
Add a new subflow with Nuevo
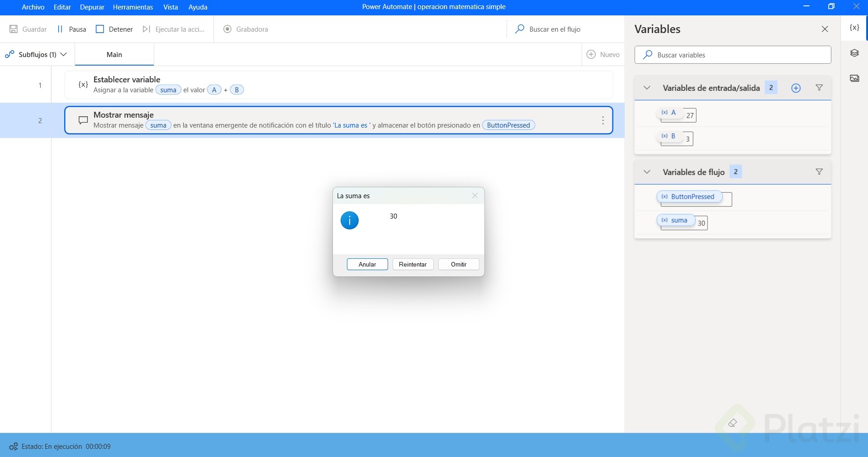coord(603,54)
